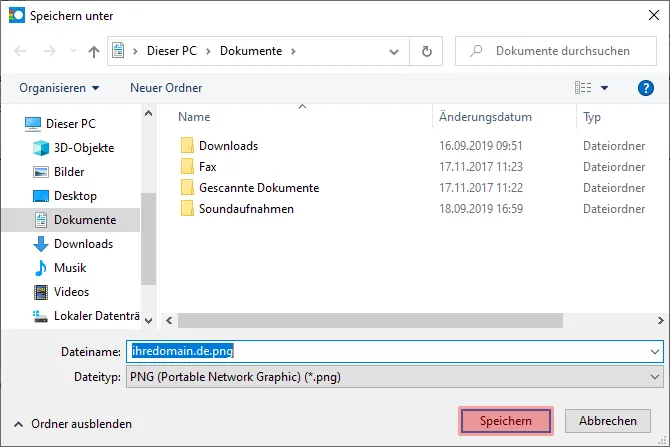
Task: Click date '18.09.2019 16:59' of Soundaufnahmen
Action: 481,209
